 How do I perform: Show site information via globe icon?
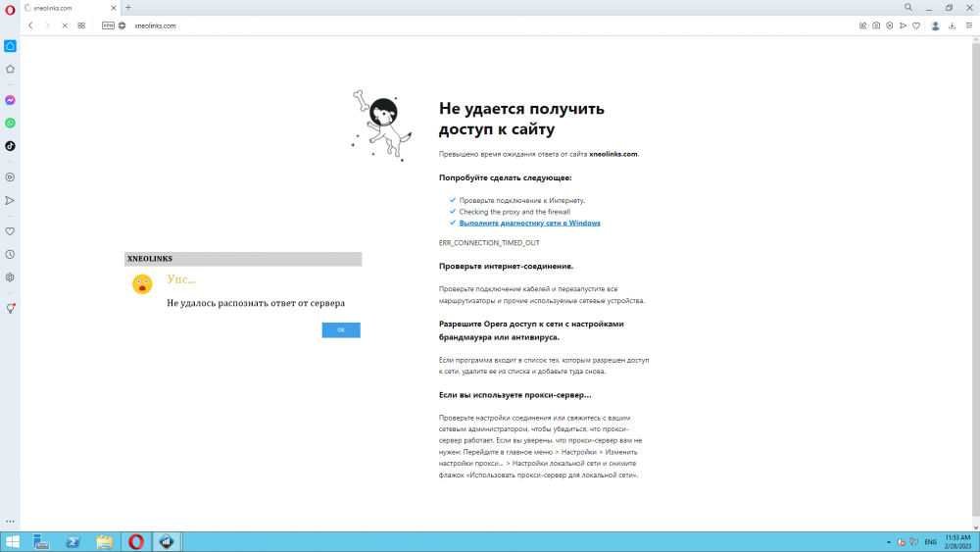(x=122, y=25)
